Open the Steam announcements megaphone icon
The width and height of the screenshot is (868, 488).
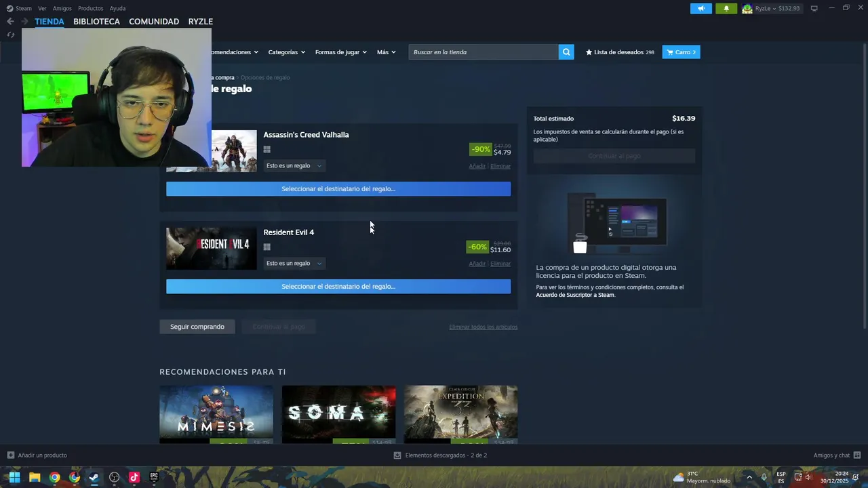701,8
